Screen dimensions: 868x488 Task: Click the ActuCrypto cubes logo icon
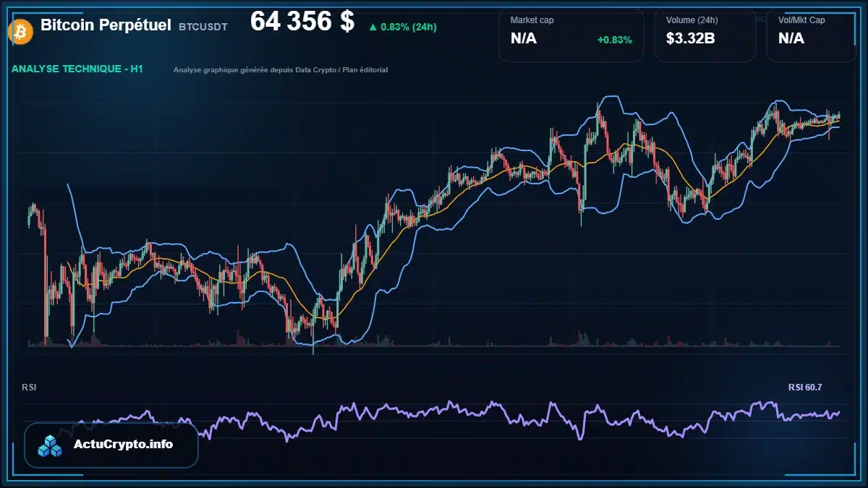(x=51, y=446)
